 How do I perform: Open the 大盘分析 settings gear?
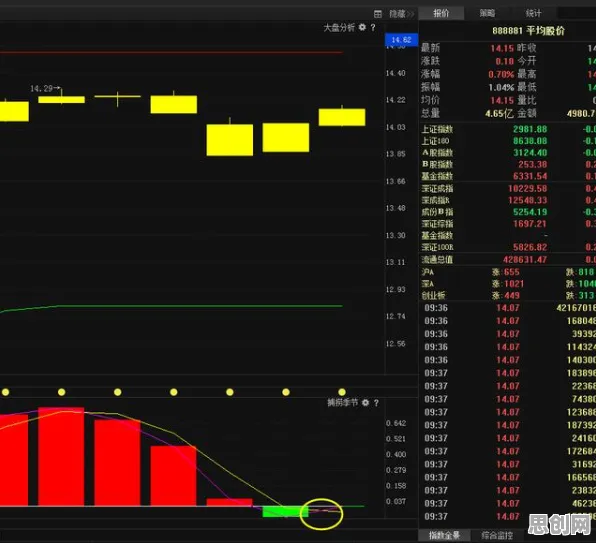pyautogui.click(x=362, y=27)
